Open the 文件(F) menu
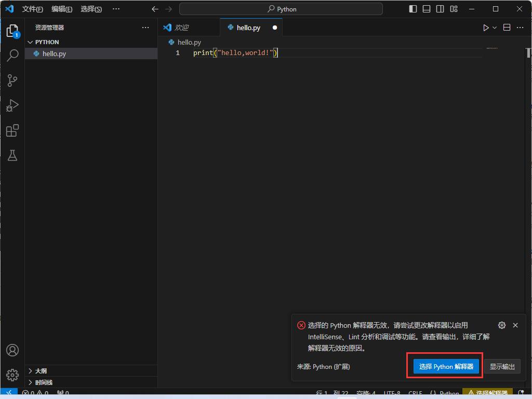Image resolution: width=532 pixels, height=399 pixels. pos(32,9)
